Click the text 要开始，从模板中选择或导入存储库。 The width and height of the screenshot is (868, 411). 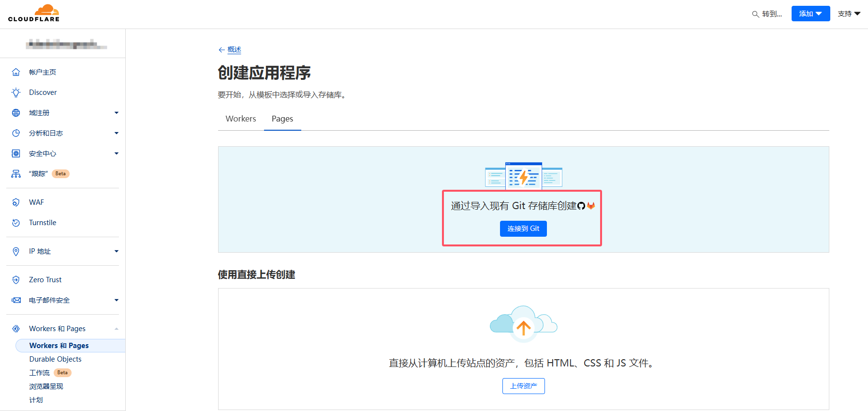283,95
